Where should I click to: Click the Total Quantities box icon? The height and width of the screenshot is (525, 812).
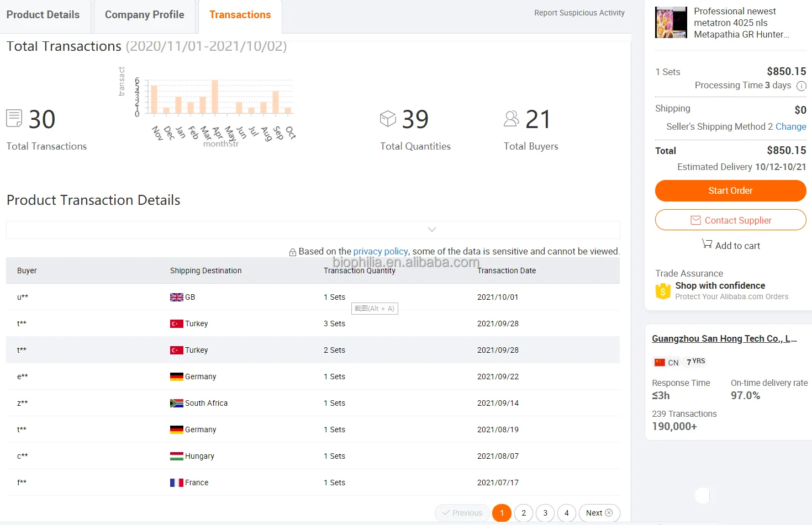coord(388,119)
